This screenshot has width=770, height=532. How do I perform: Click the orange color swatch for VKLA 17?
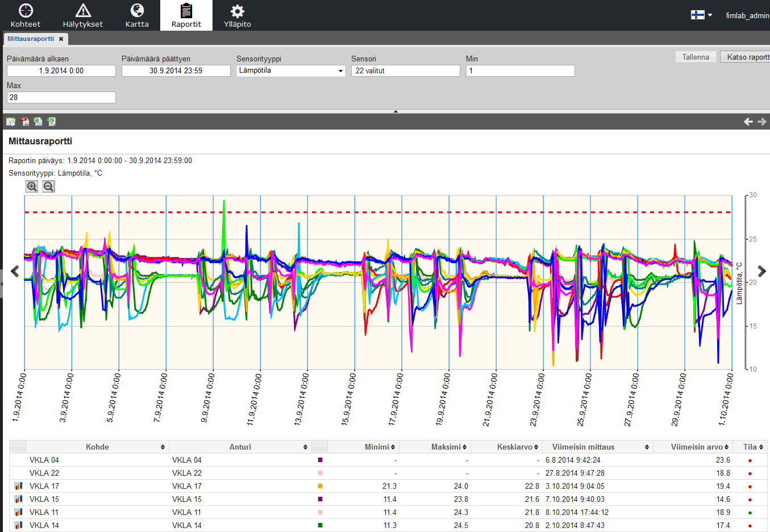[320, 486]
